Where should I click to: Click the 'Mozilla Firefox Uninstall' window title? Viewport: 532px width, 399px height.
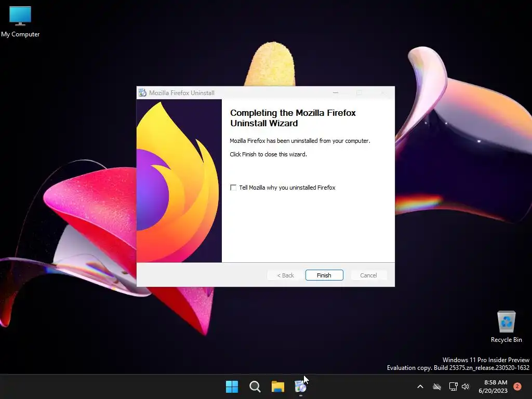coord(182,93)
